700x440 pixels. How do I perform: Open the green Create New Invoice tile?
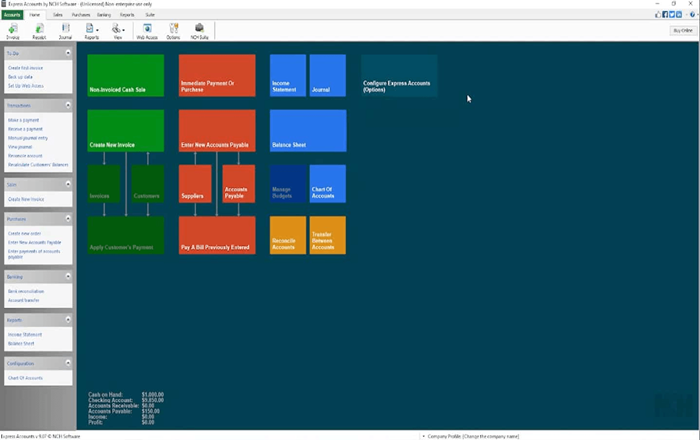125,131
